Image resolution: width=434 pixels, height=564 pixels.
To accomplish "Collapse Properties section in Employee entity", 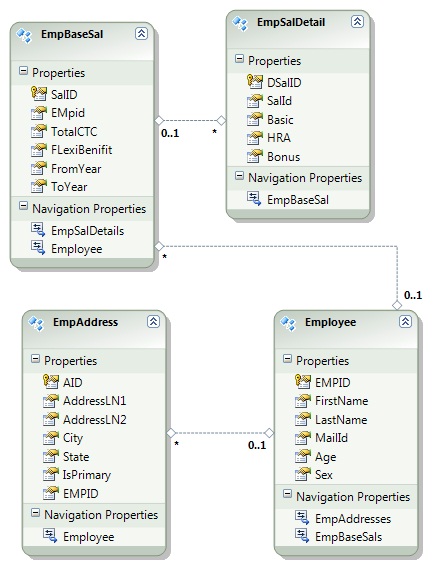I will pos(287,358).
